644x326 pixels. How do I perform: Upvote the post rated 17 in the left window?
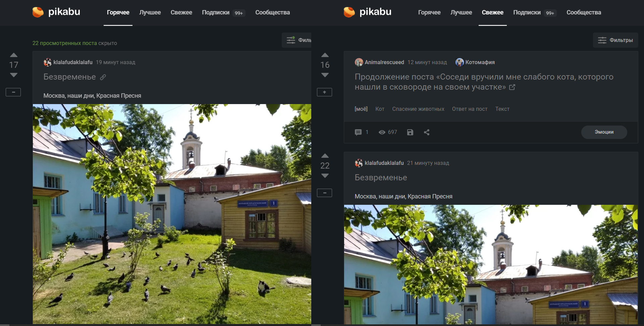(x=13, y=55)
